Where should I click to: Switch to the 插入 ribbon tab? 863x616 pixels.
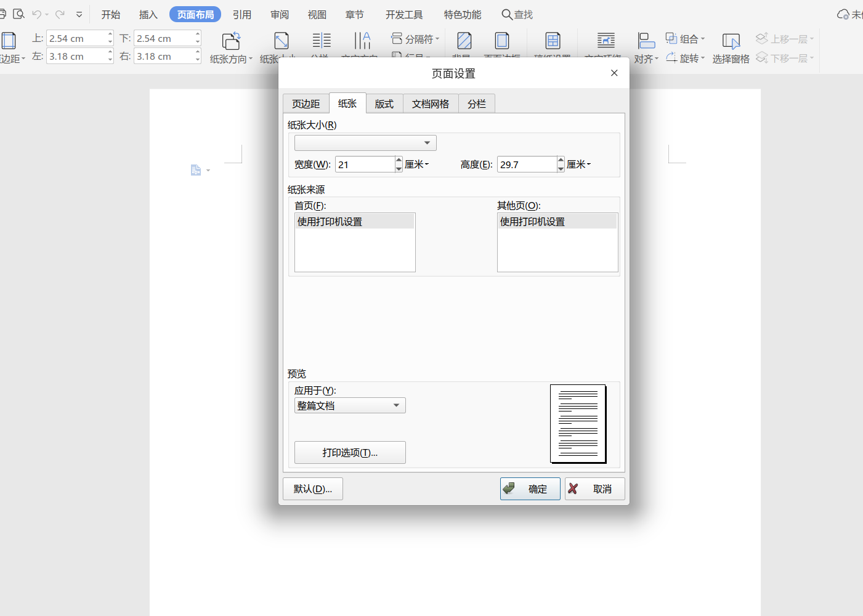[148, 14]
